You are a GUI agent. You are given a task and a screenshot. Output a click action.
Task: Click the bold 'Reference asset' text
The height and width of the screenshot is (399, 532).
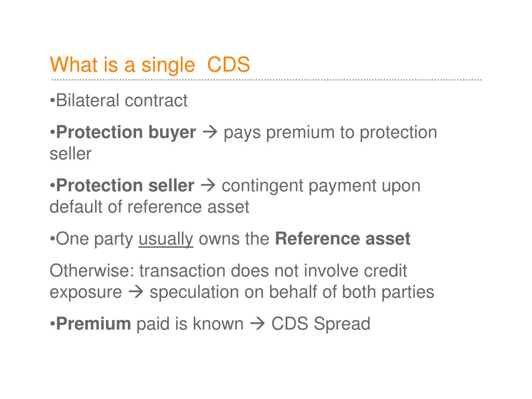pos(343,238)
